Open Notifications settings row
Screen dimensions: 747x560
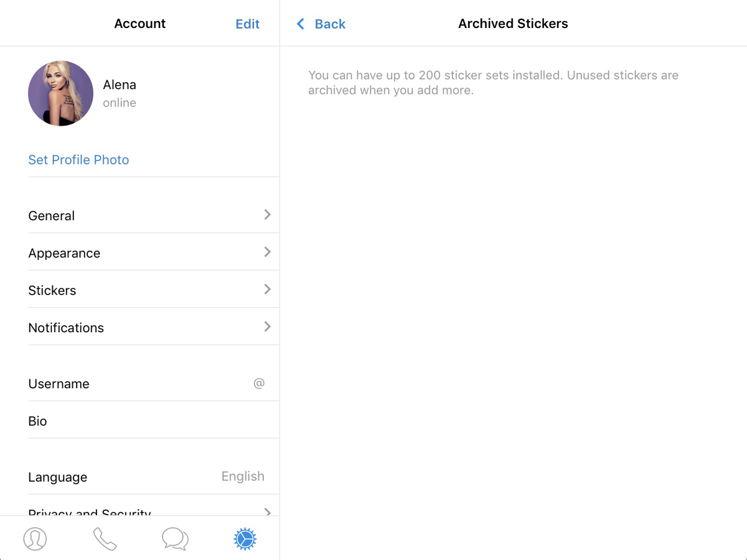click(x=153, y=327)
